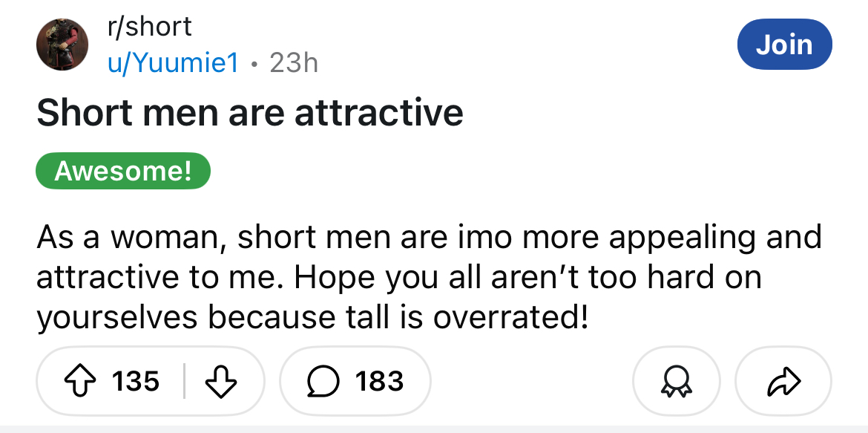Click the body line ending with 'overrated!'

tap(312, 317)
